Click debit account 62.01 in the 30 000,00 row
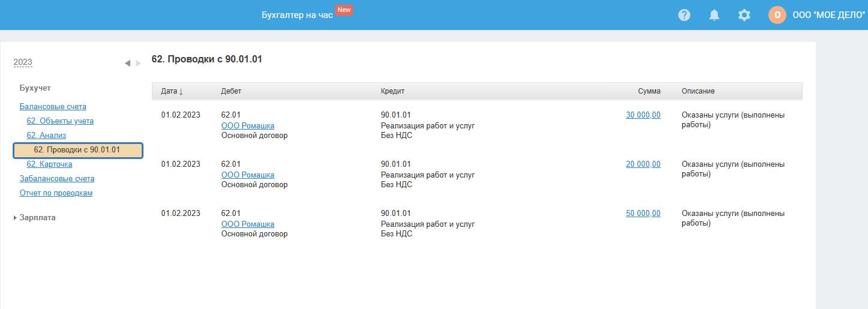Image resolution: width=868 pixels, height=309 pixels. 231,115
